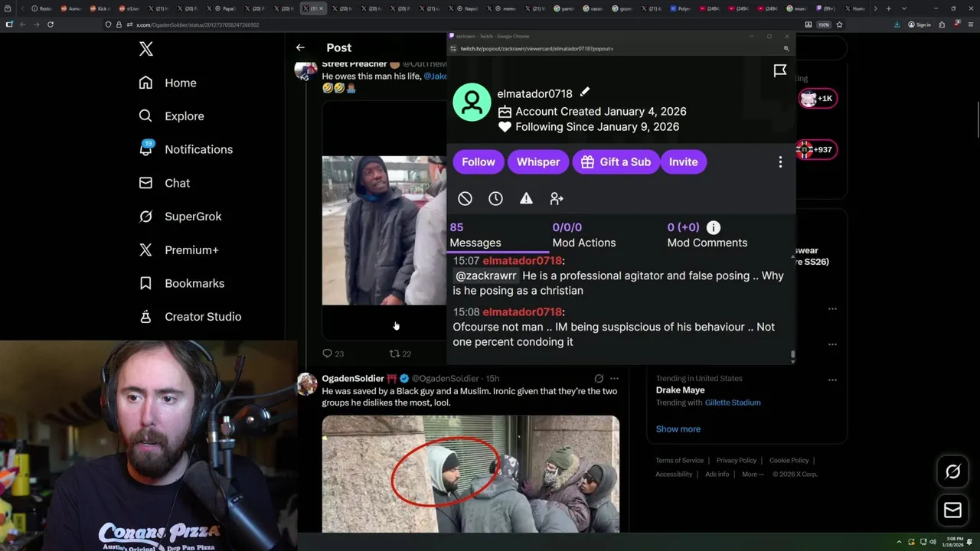Expand the More footer menu
The height and width of the screenshot is (551, 980).
752,474
